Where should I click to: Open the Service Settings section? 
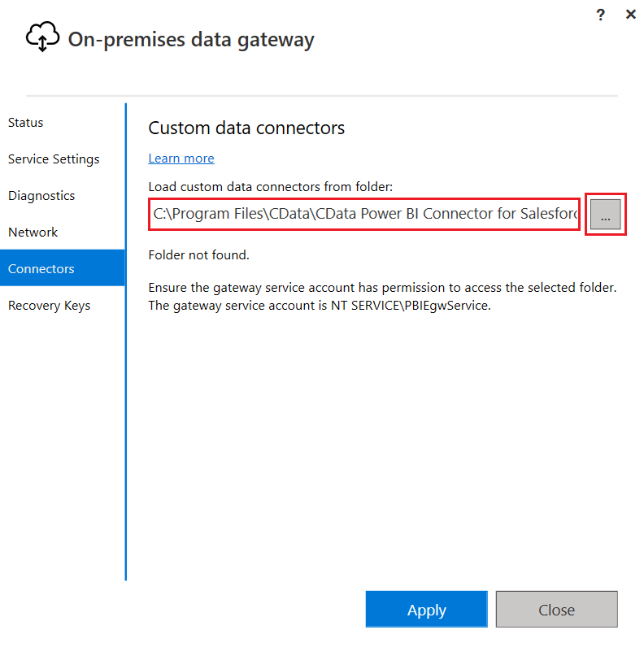click(x=54, y=159)
